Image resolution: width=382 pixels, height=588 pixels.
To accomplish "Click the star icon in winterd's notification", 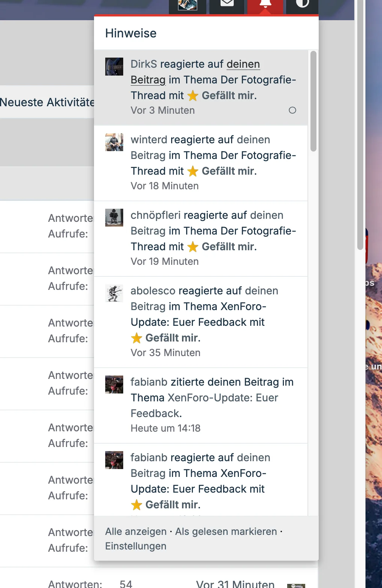I will click(x=193, y=171).
